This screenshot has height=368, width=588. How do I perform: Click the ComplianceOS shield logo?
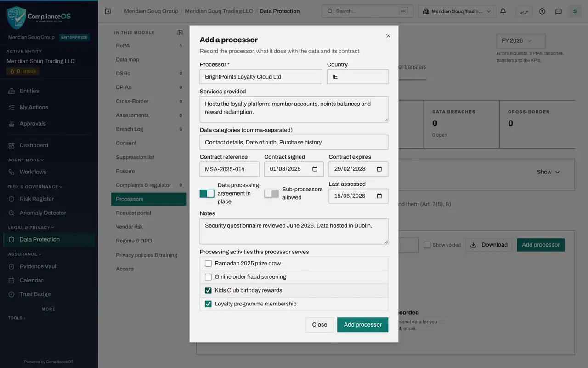tap(16, 18)
